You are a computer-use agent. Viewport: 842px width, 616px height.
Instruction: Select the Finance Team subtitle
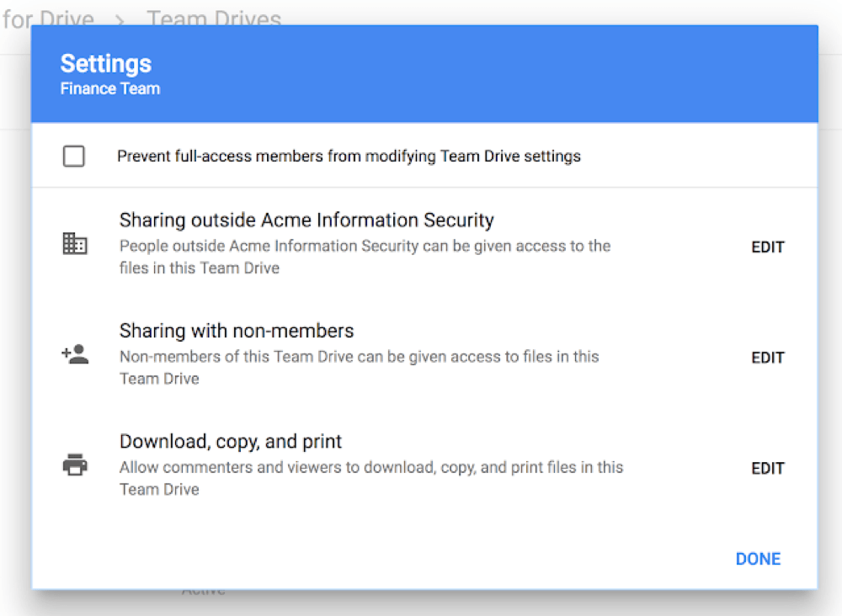(x=109, y=88)
